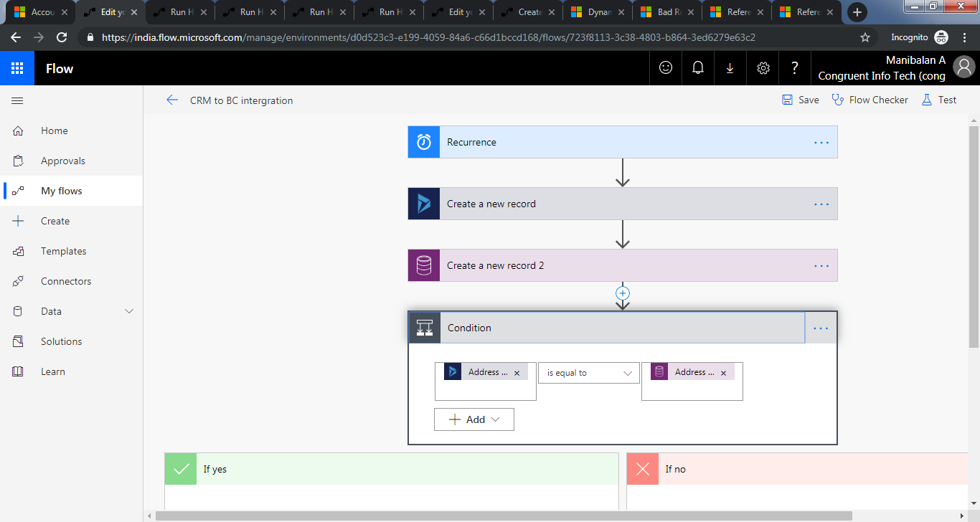Expand the Add condition dropdown

474,419
